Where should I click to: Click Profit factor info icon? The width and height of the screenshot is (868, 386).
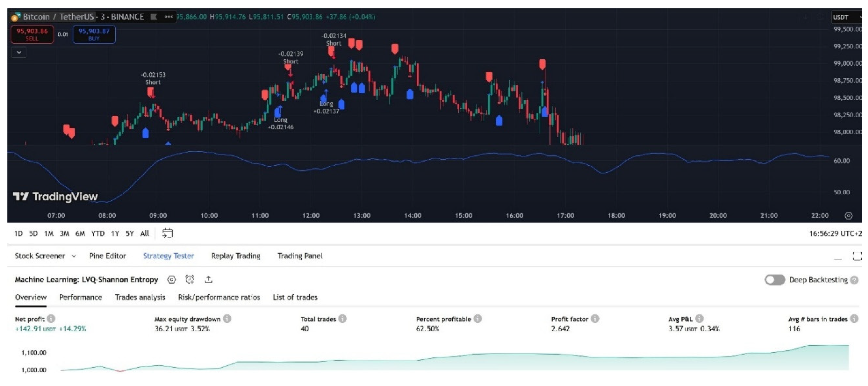(x=595, y=319)
